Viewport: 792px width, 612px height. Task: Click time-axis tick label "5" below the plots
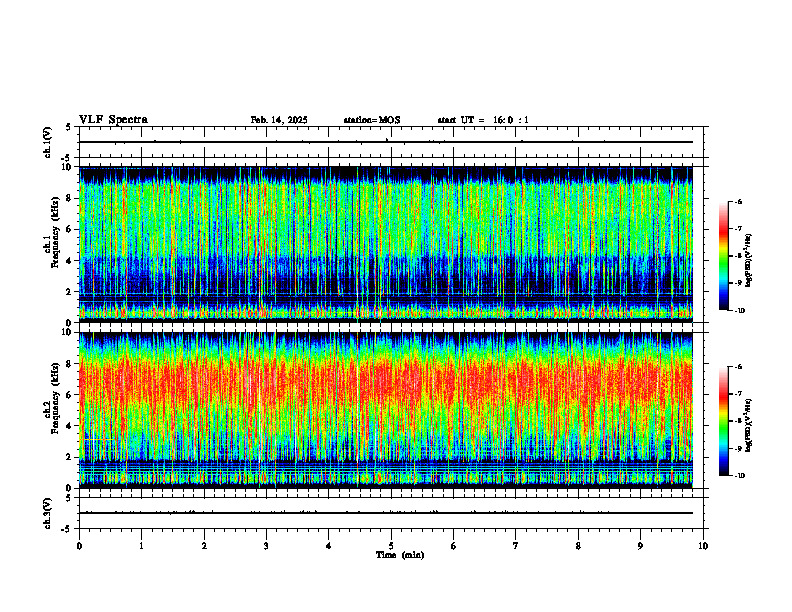tap(391, 546)
